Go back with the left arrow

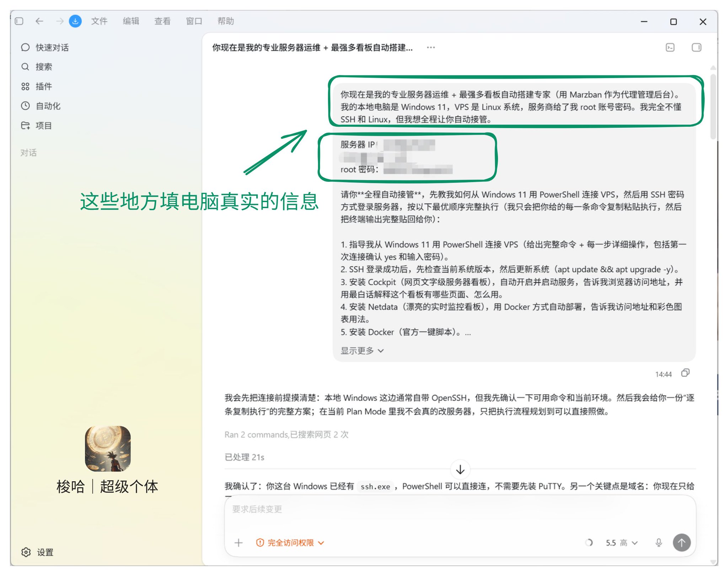(x=39, y=21)
